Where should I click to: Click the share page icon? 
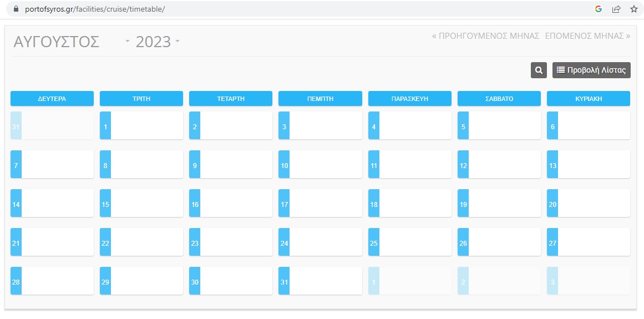616,9
